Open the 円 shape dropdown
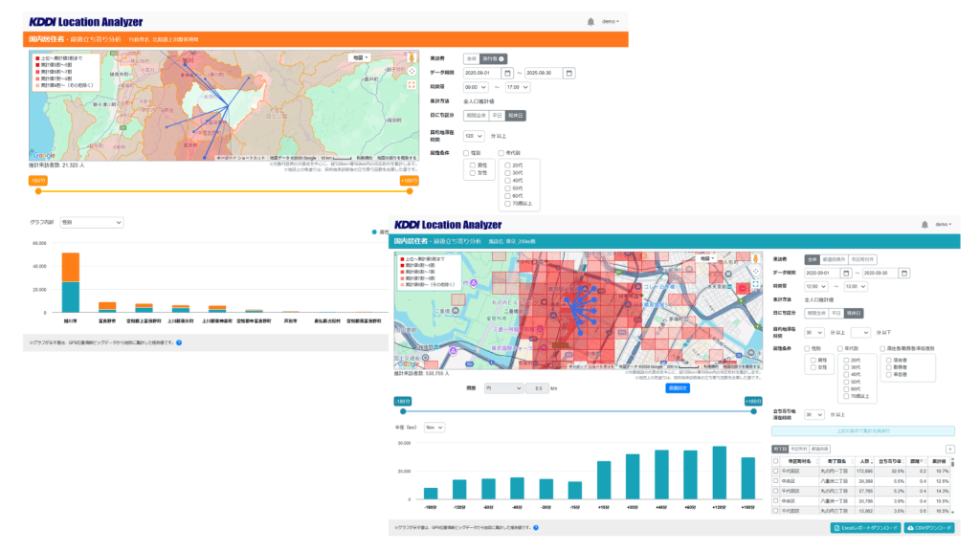Image resolution: width=980 pixels, height=551 pixels. tap(503, 388)
